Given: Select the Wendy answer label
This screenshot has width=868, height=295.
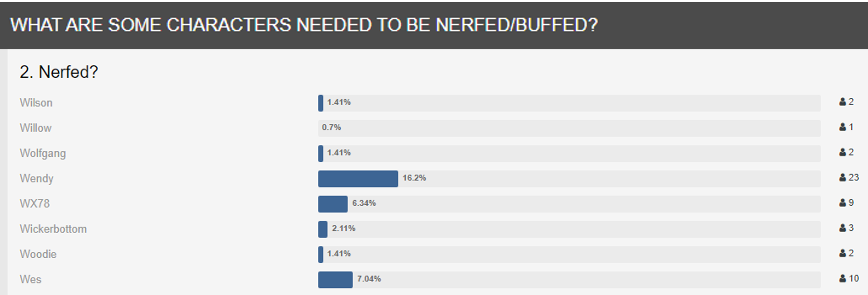Looking at the screenshot, I should (x=37, y=178).
